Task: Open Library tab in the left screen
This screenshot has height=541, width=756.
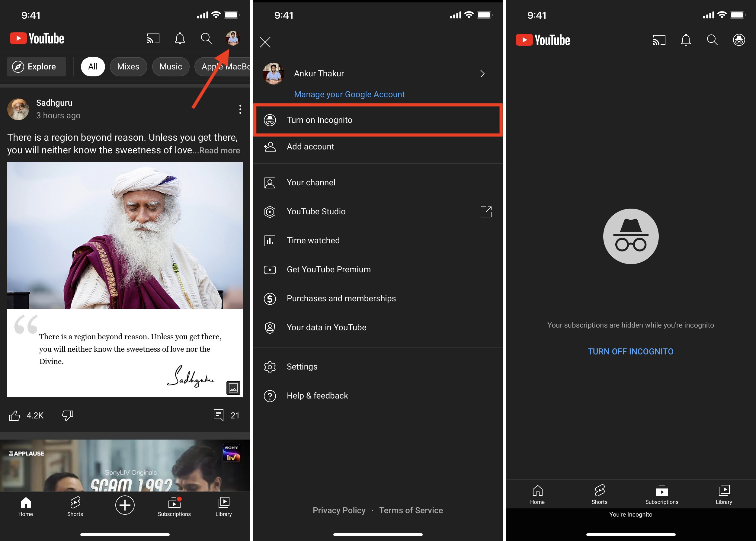Action: tap(223, 506)
